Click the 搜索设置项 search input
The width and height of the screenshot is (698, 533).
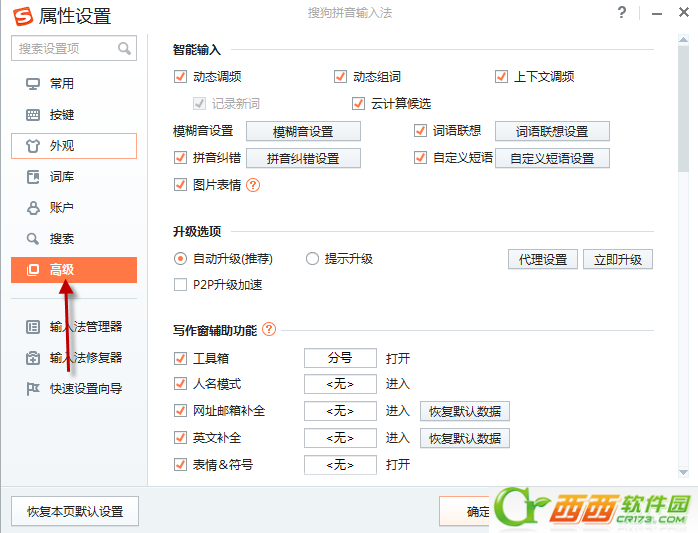tap(74, 48)
